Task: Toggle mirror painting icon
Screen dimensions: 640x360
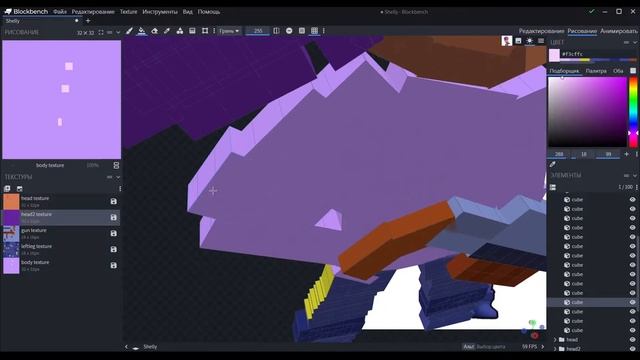Action: [x=276, y=31]
